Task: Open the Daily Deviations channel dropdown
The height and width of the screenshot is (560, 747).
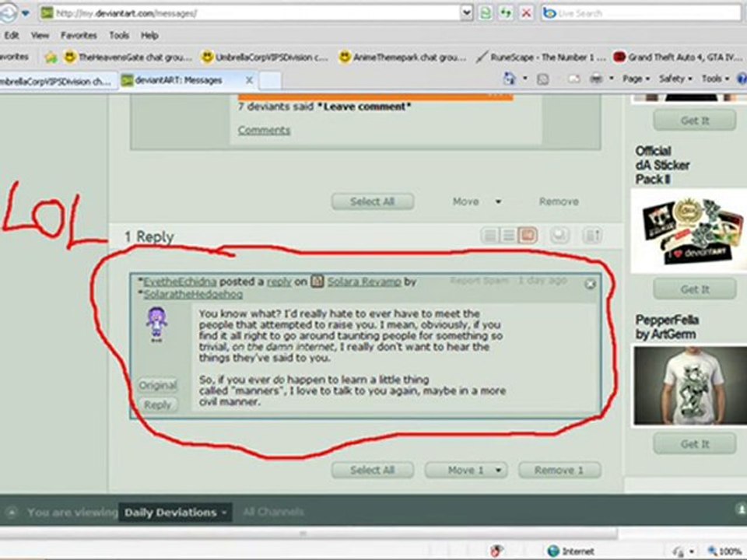Action: point(175,513)
